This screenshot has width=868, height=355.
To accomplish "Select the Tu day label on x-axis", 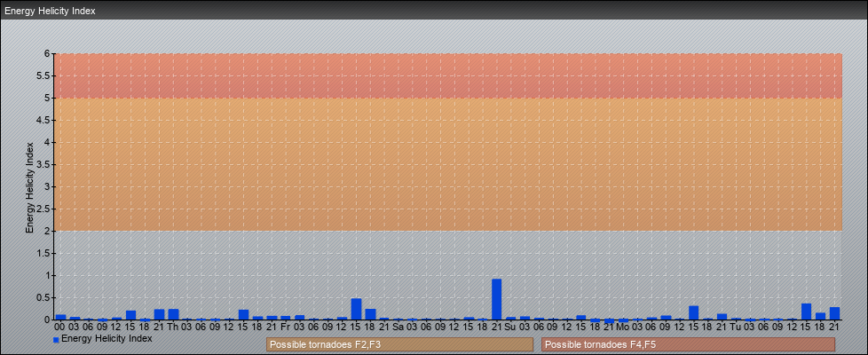I will [x=736, y=327].
